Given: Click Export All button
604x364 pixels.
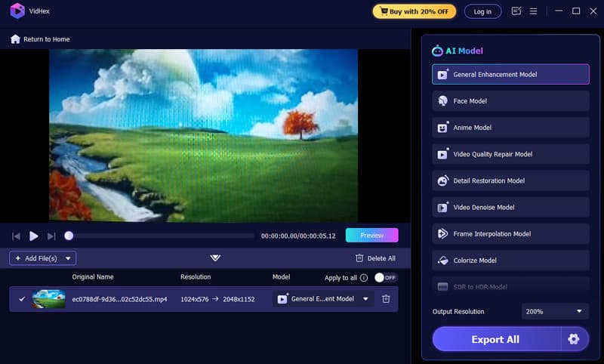Looking at the screenshot, I should pos(496,339).
